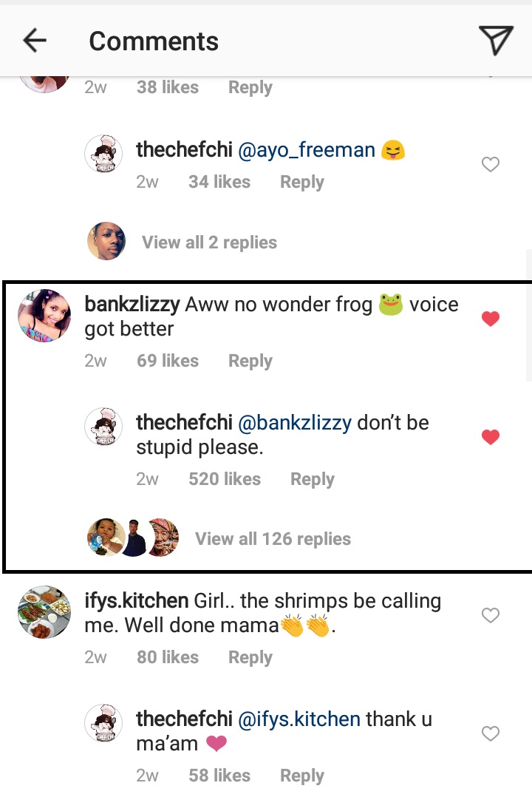Viewport: 532px width, 797px height.
Task: Reply to ifys.kitchen's comment
Action: coord(250,657)
